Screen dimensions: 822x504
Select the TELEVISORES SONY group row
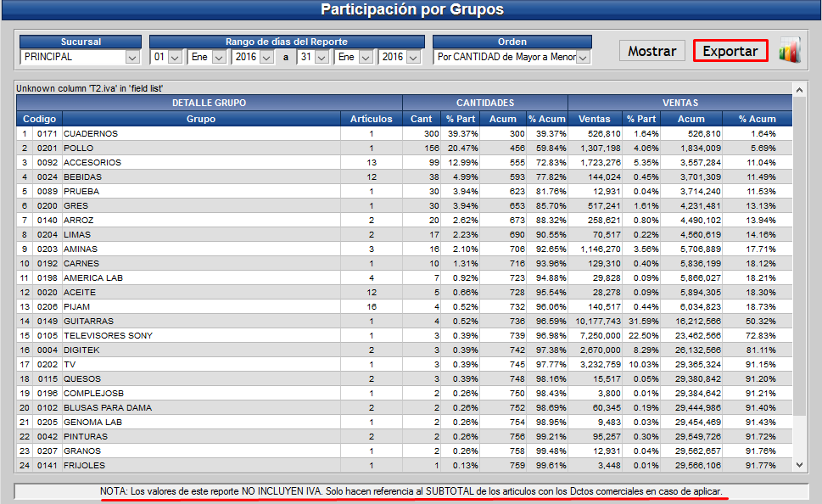click(404, 336)
